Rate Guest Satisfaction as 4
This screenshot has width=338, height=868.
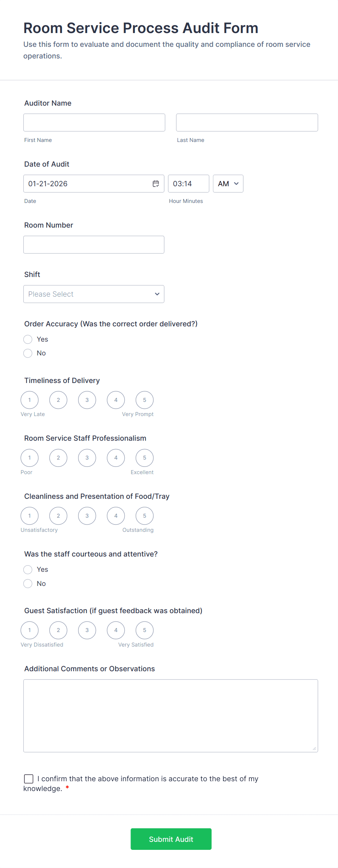pyautogui.click(x=116, y=630)
